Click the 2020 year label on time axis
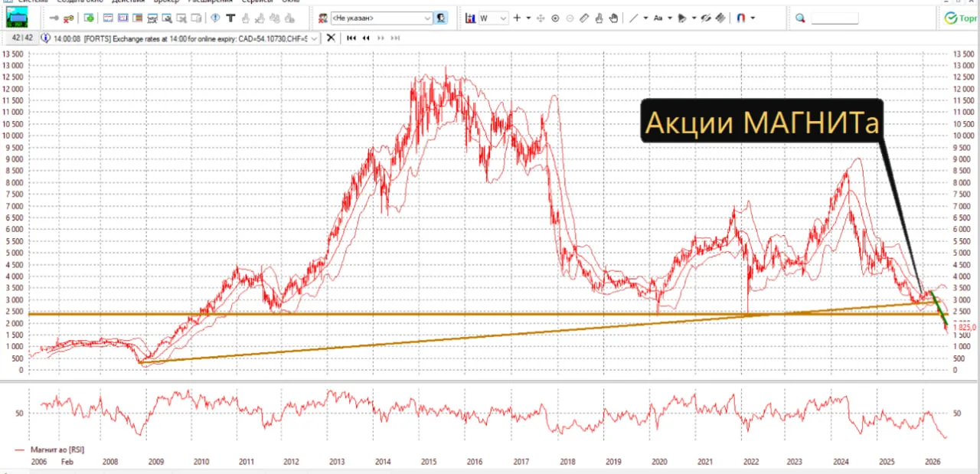Viewport: 980px width, 474px height. tap(658, 462)
